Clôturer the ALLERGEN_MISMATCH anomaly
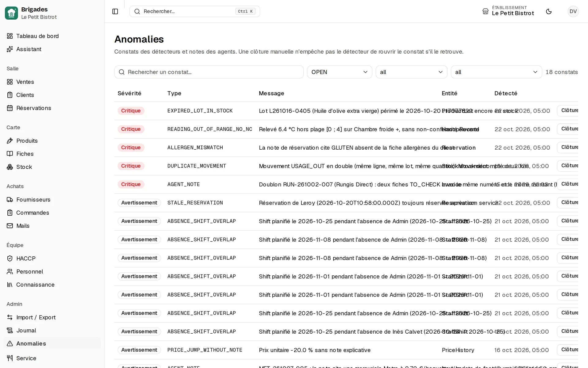 [x=568, y=148]
